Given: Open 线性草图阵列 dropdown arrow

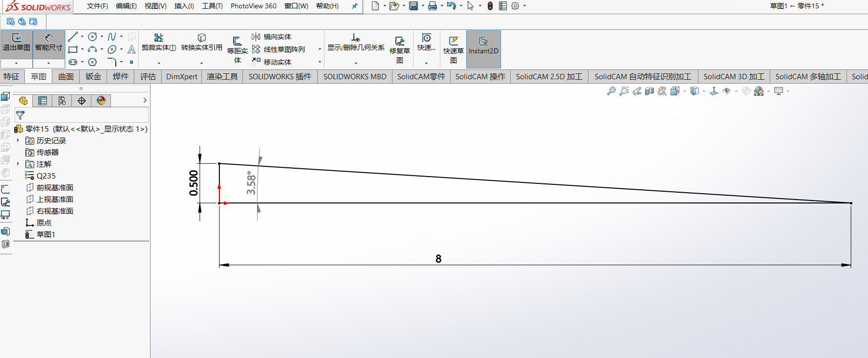Looking at the screenshot, I should point(320,49).
